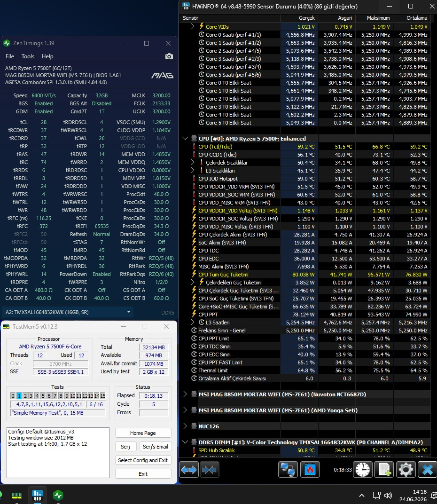Viewport: 437px width, 504px height.
Task: Click the Elapsed 0:18.13 field in TestMem5
Action: pos(154,396)
